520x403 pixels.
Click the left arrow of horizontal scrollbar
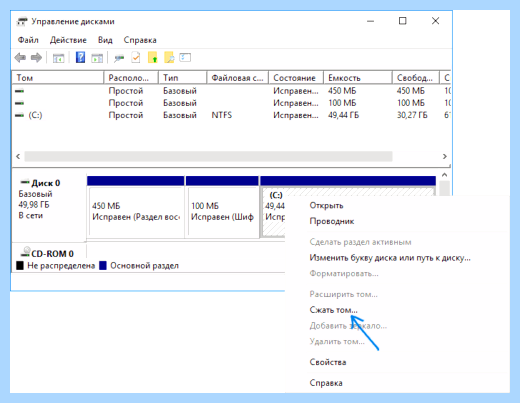(18, 156)
